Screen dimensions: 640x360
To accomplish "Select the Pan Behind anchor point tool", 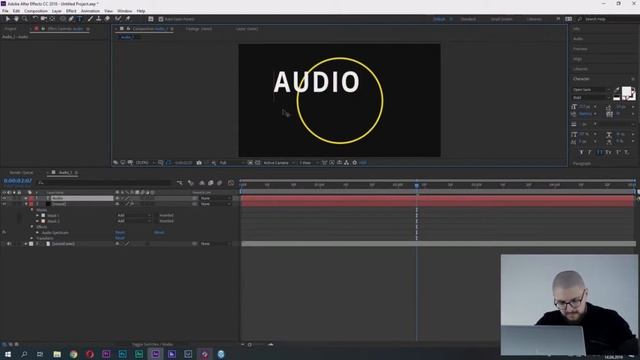I will click(x=52, y=19).
